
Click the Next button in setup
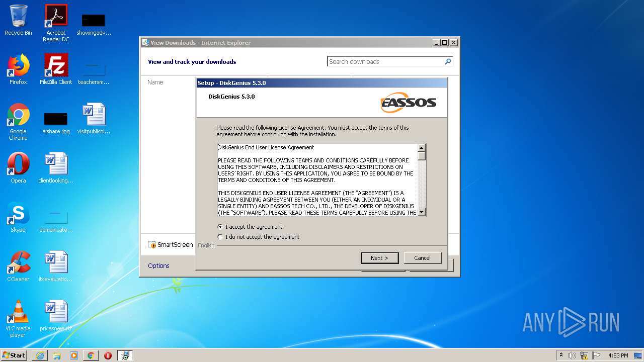tap(380, 258)
